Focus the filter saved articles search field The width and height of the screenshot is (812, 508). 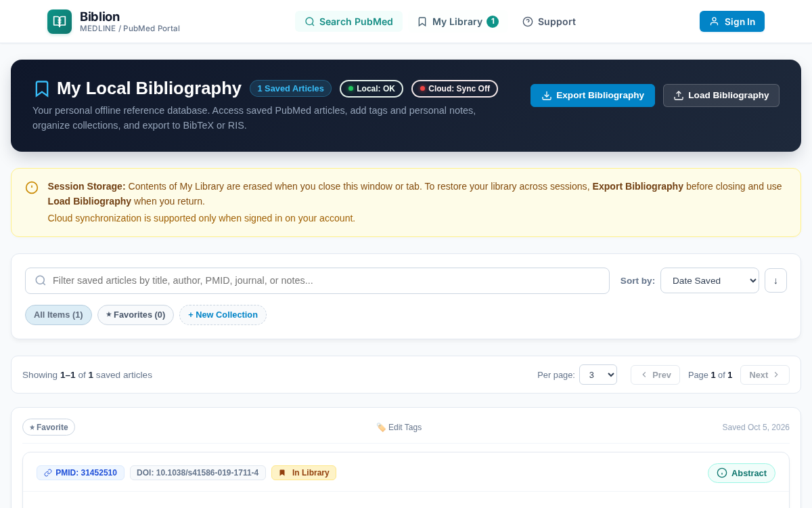(x=317, y=280)
